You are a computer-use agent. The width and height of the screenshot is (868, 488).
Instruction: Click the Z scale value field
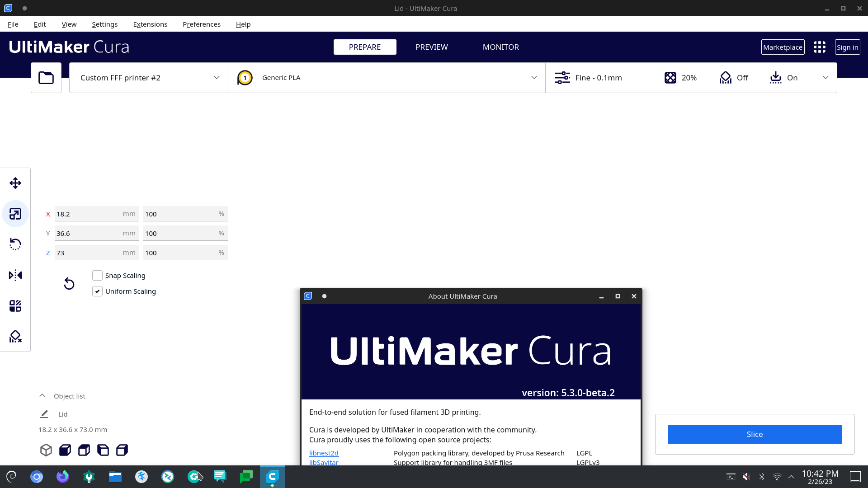click(97, 253)
